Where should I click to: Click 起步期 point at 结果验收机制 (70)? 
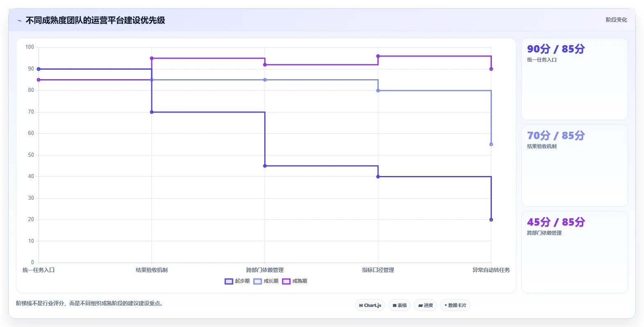pyautogui.click(x=152, y=112)
